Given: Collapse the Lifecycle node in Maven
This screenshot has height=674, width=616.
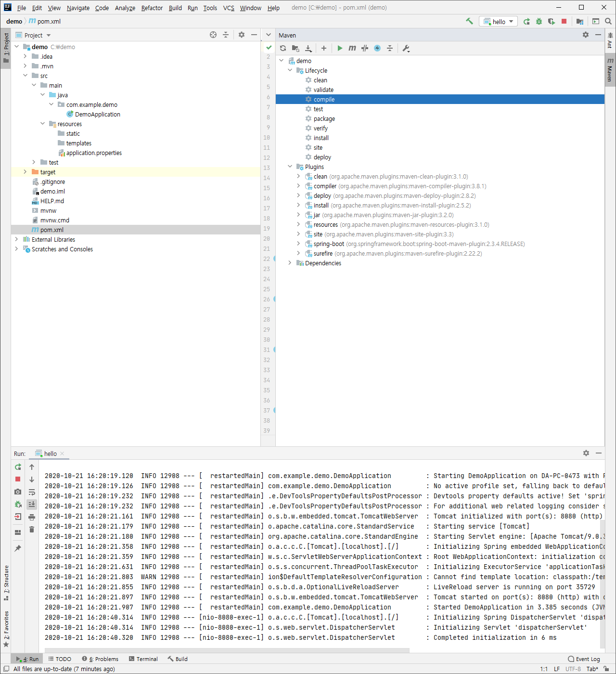Looking at the screenshot, I should [290, 70].
